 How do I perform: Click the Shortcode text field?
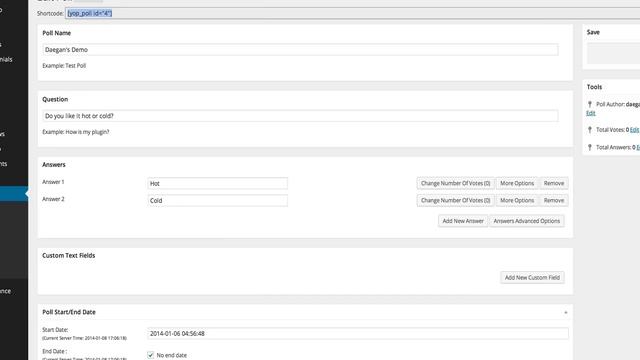pos(352,13)
